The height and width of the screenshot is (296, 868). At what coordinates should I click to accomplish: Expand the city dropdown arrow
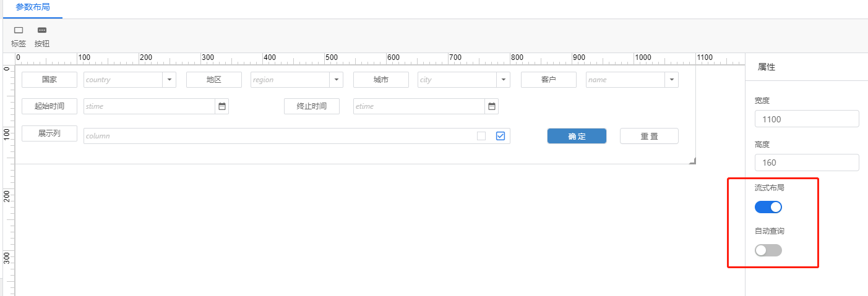click(x=503, y=80)
